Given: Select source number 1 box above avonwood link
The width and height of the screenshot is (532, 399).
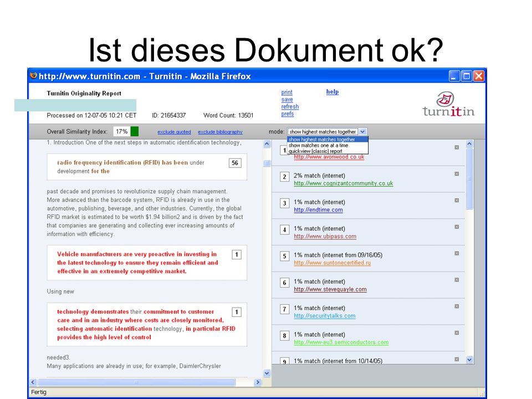Looking at the screenshot, I should tap(284, 150).
